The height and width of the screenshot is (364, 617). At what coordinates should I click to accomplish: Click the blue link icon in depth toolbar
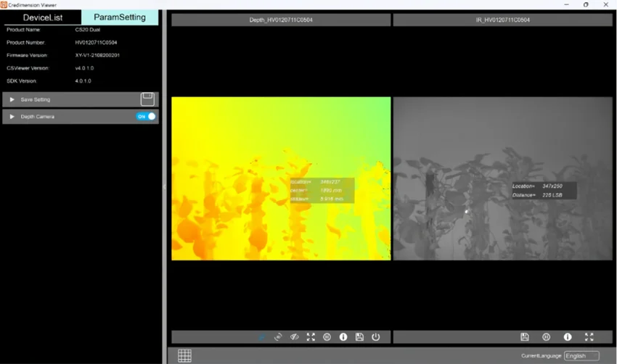click(261, 337)
